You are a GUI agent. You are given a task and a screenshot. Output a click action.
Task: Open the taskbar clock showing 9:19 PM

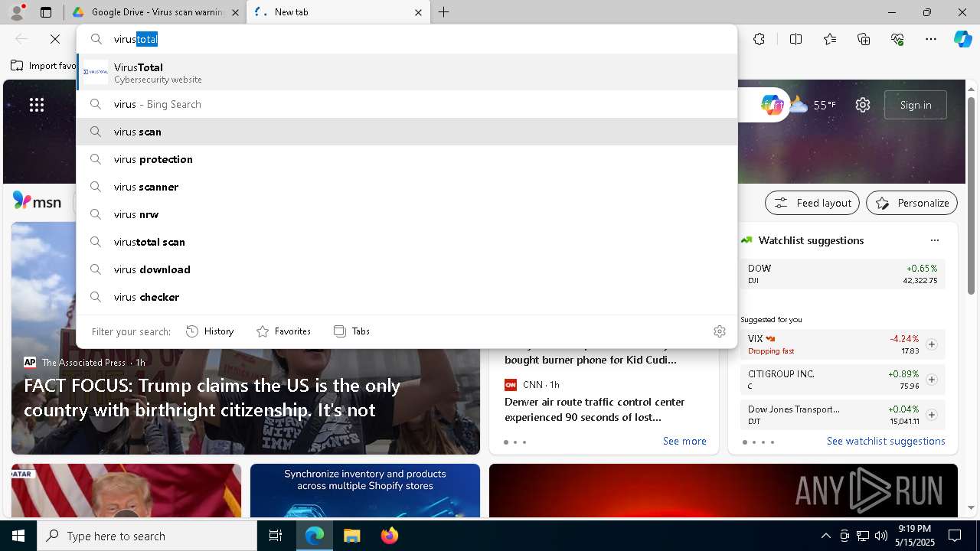tap(915, 536)
